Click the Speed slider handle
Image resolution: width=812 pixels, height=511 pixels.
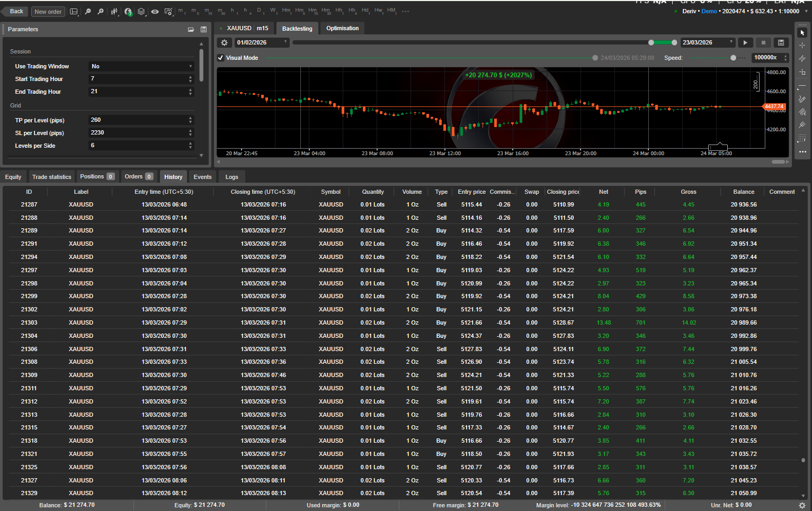[x=733, y=58]
